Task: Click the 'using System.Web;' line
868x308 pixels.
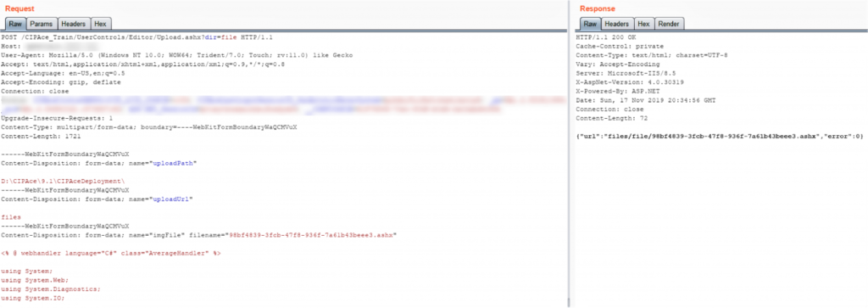Action: (x=35, y=280)
